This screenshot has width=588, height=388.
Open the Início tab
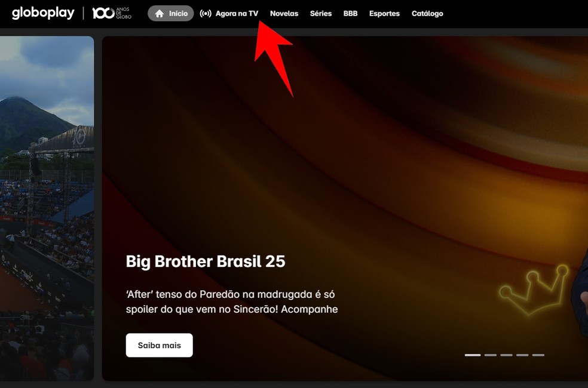coord(171,14)
